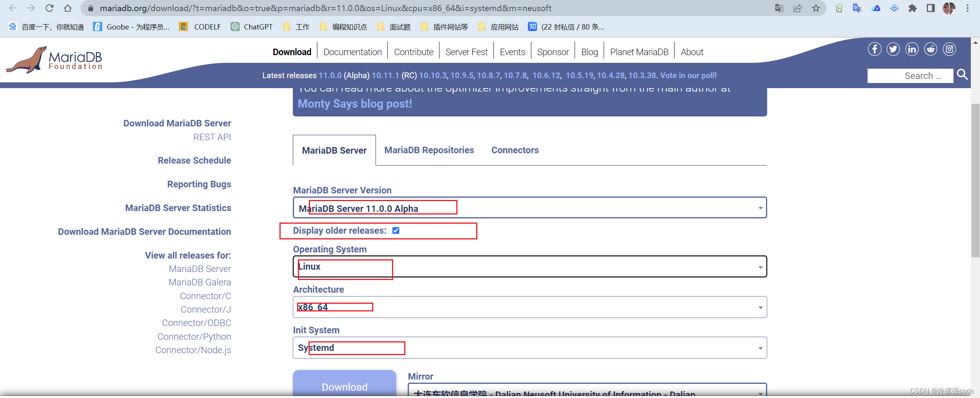Open the REST API sidebar link
The image size is (980, 398).
212,137
